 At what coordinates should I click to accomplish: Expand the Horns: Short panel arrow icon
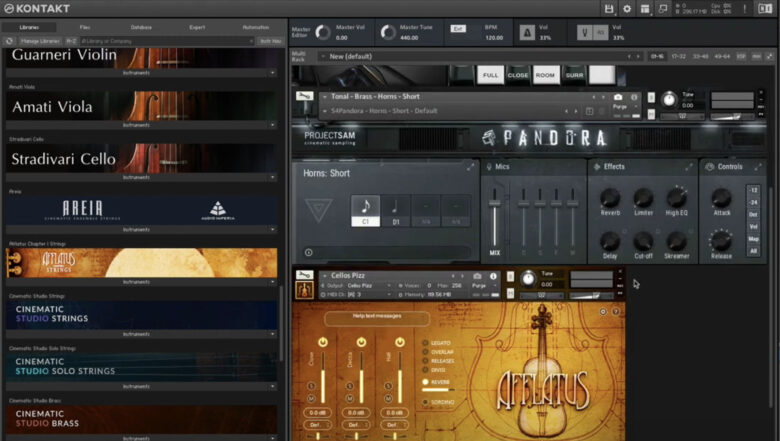click(x=470, y=168)
